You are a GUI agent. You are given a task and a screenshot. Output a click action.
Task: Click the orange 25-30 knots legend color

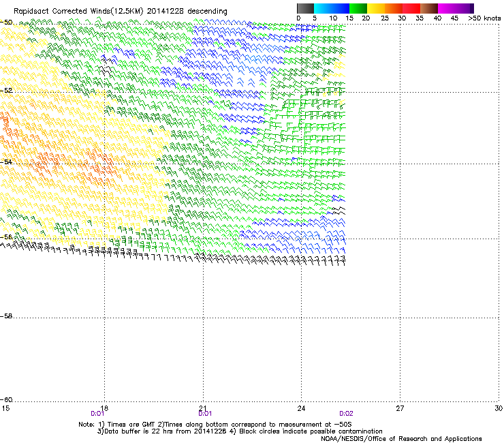coord(394,8)
